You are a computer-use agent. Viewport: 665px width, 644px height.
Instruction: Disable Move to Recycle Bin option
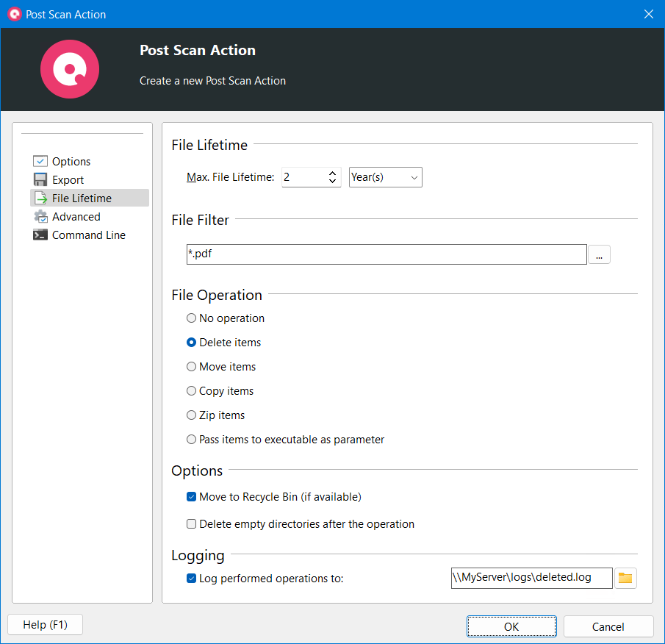(191, 497)
